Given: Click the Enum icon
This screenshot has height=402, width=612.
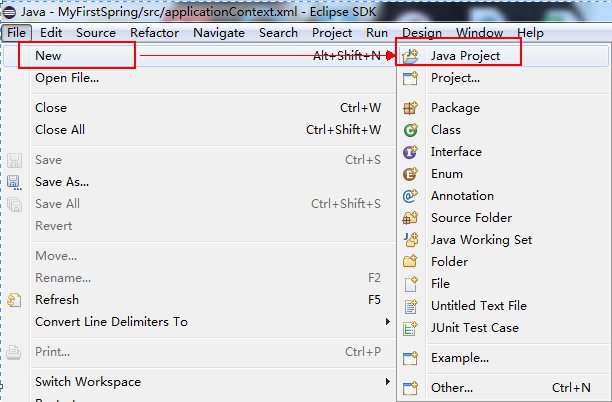Looking at the screenshot, I should 410,174.
